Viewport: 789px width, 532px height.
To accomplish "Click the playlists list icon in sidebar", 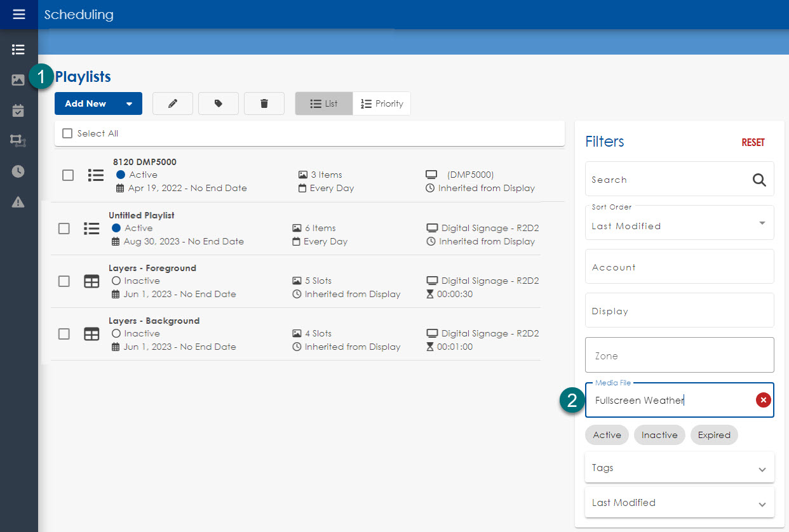I will (x=18, y=50).
